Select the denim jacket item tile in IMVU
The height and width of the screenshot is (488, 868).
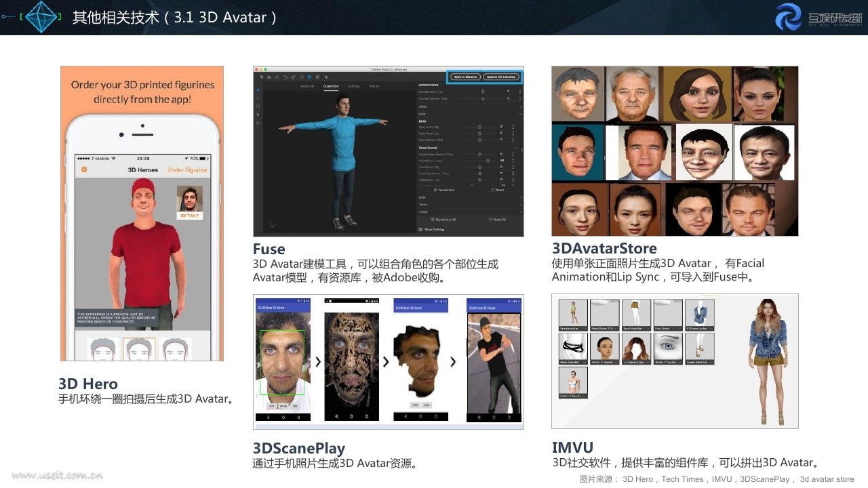coord(700,315)
